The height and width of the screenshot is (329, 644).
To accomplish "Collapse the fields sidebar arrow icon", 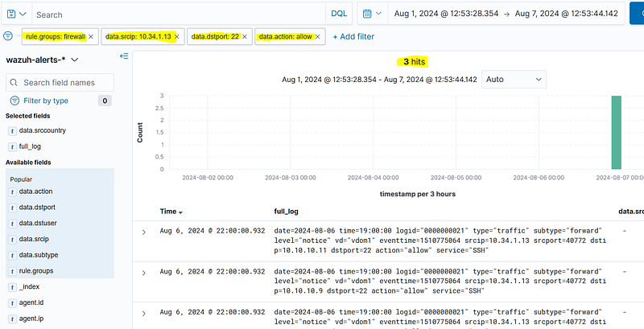I will pos(124,56).
